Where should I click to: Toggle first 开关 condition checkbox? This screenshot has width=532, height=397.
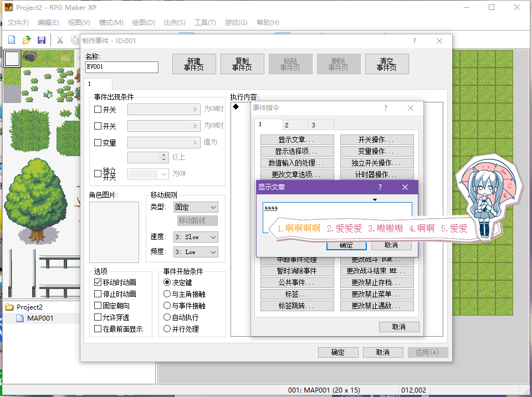[x=98, y=109]
